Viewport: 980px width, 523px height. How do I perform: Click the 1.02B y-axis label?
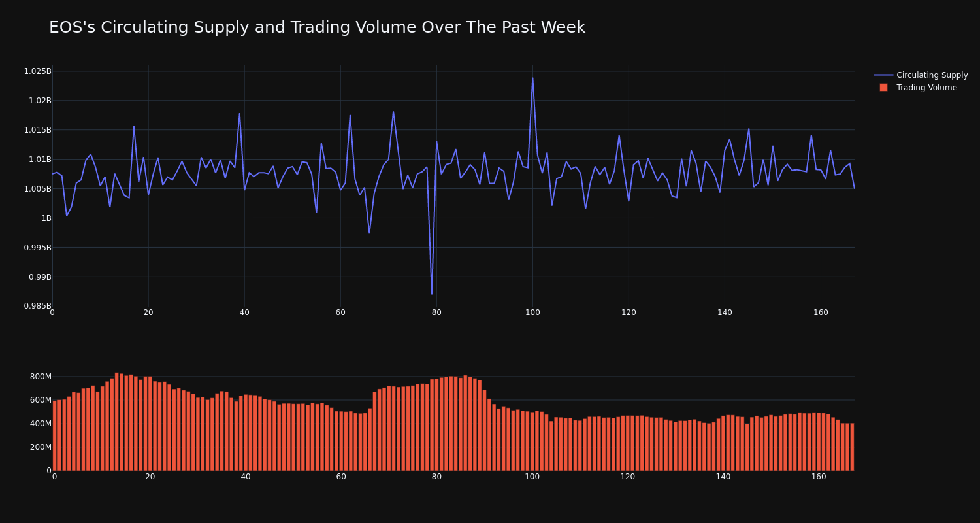click(40, 100)
